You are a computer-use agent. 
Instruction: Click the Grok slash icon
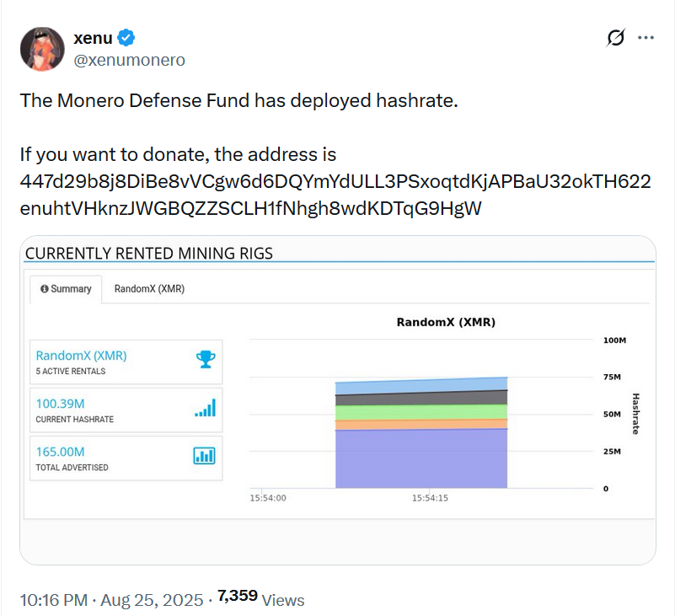[616, 38]
